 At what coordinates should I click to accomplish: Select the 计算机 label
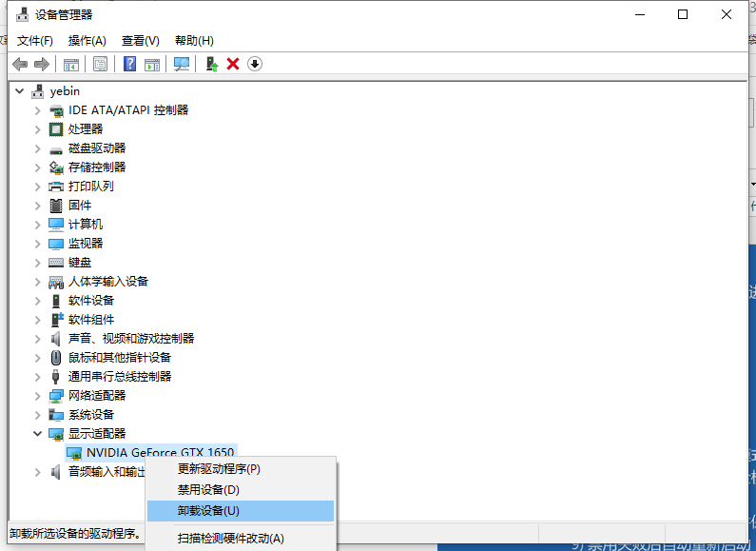(86, 225)
